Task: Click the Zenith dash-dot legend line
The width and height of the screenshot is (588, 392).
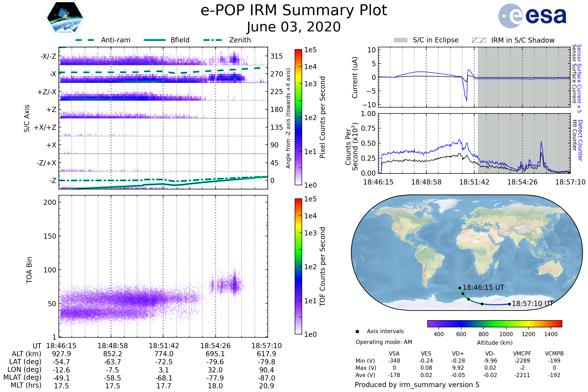Action: [x=212, y=40]
